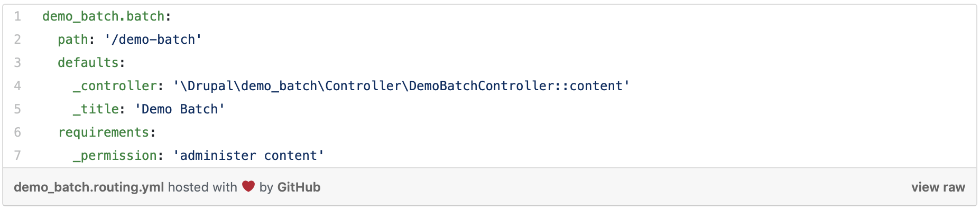The width and height of the screenshot is (980, 210).
Task: Click the 'Demo Batch' title value
Action: 180,109
